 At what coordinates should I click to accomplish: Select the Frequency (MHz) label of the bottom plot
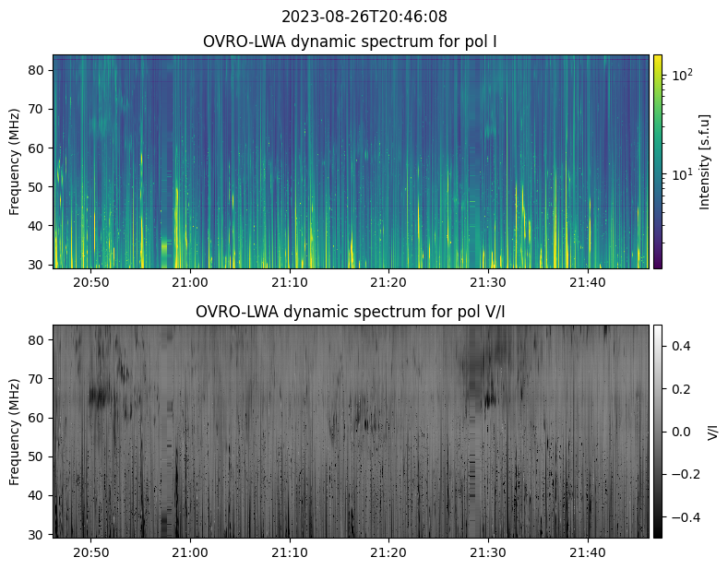15,432
